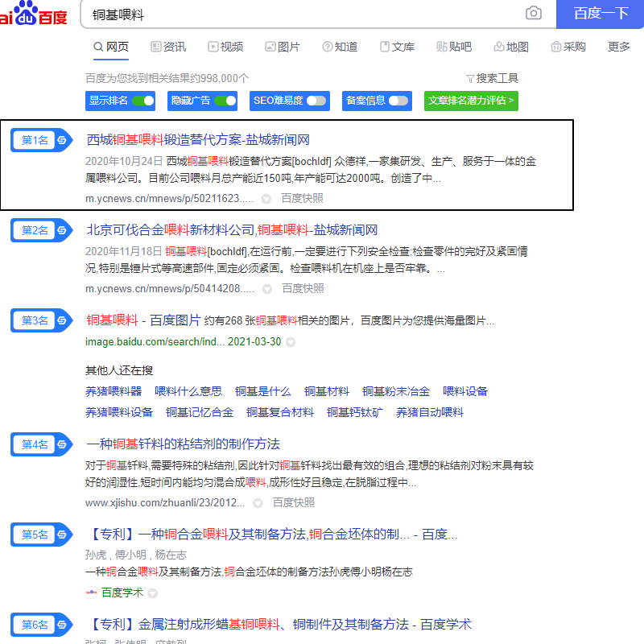The image size is (644, 644).
Task: Search related term 养猪喂料设备
Action: point(119,412)
